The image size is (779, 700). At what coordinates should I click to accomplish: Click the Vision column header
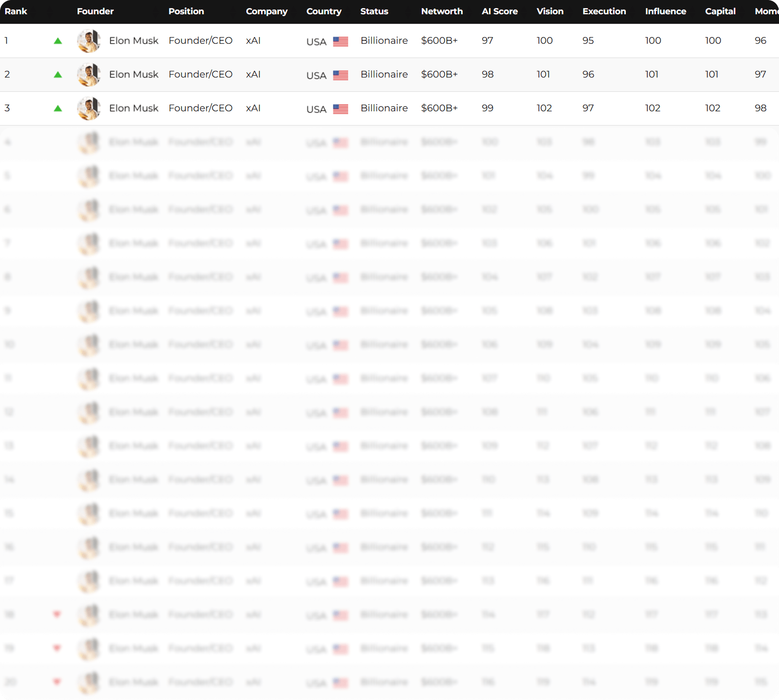click(x=550, y=11)
